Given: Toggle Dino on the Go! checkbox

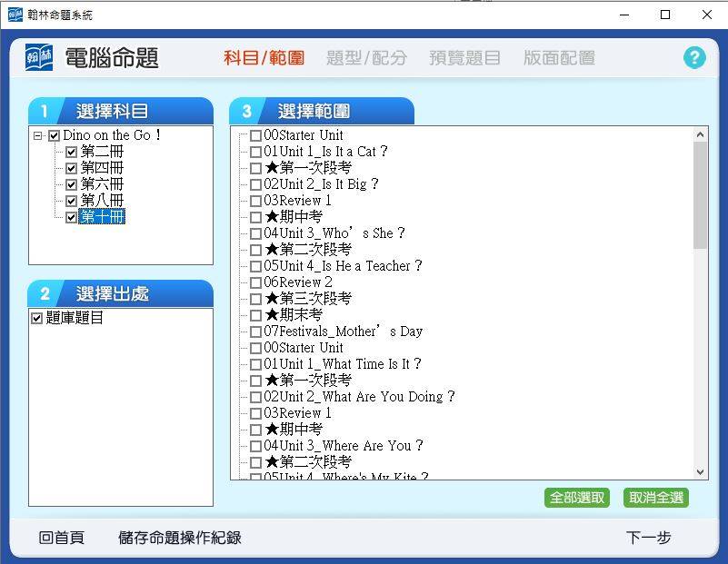Looking at the screenshot, I should [55, 135].
